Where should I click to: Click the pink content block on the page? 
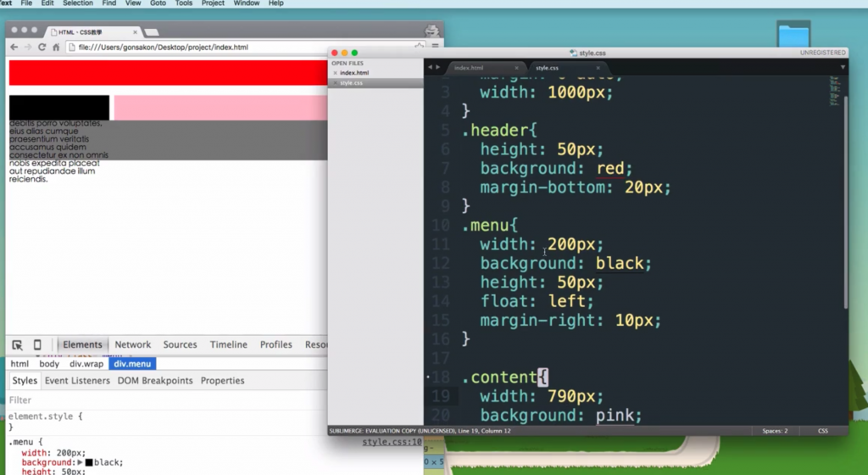pos(221,108)
